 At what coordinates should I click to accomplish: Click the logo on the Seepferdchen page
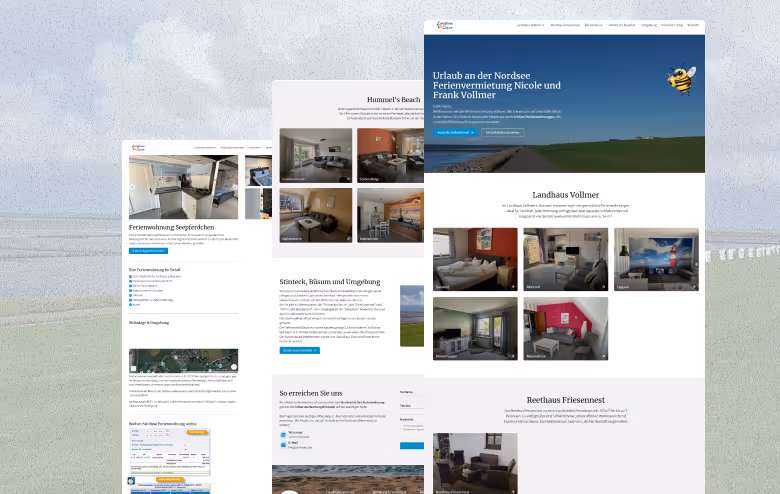click(x=138, y=148)
